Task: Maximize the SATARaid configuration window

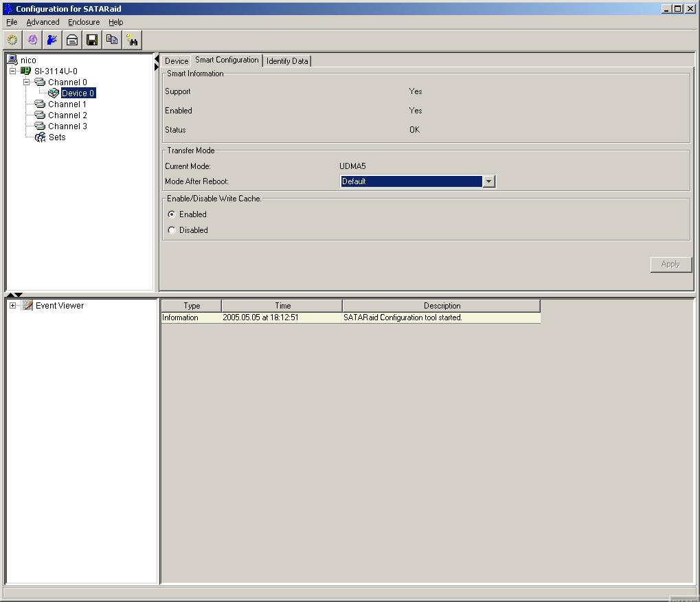Action: (x=678, y=8)
